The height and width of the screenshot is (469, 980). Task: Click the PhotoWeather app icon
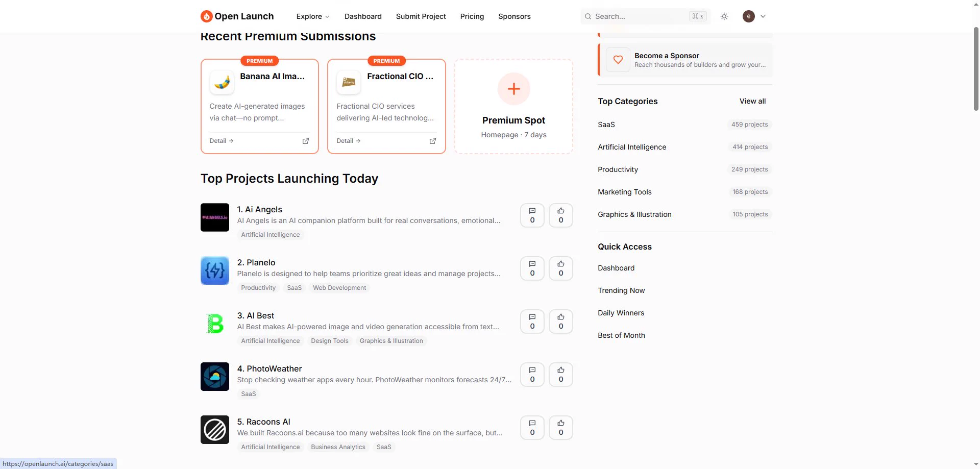pyautogui.click(x=214, y=377)
